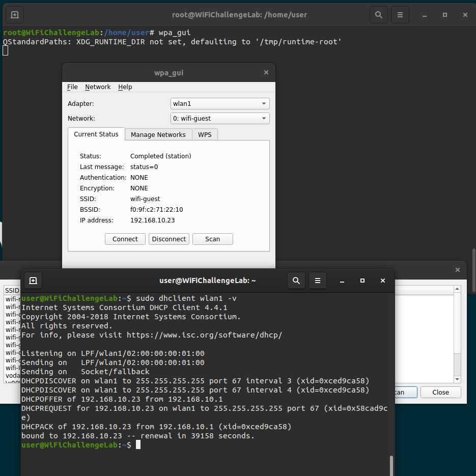The height and width of the screenshot is (476, 476).
Task: Close the wpa_gui window
Action: pos(266,73)
